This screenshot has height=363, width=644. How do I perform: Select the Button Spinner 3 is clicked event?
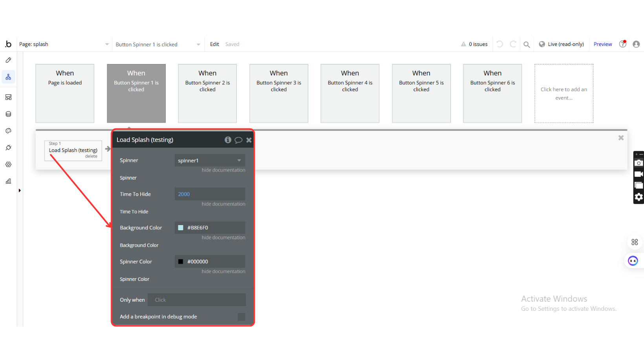coord(279,93)
